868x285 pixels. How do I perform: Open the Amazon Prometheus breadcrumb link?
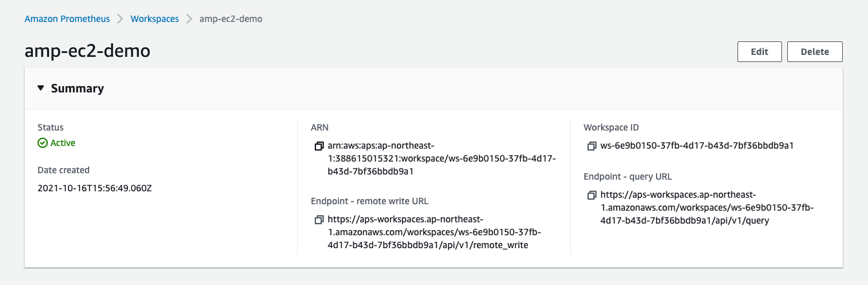tap(67, 19)
